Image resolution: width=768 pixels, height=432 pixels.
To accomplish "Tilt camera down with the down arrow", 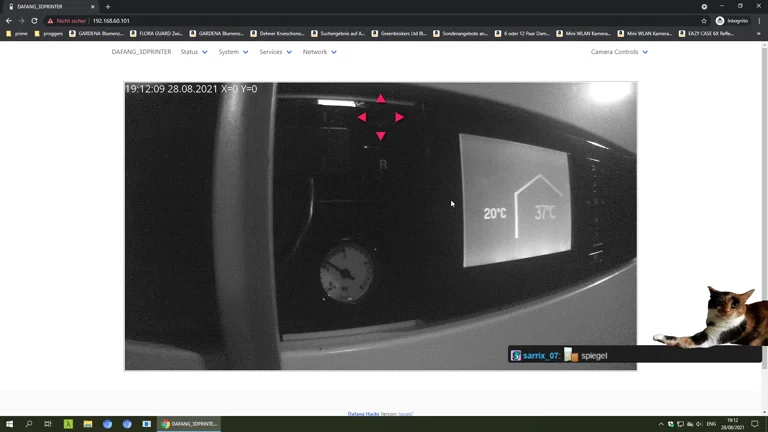I will tap(380, 135).
